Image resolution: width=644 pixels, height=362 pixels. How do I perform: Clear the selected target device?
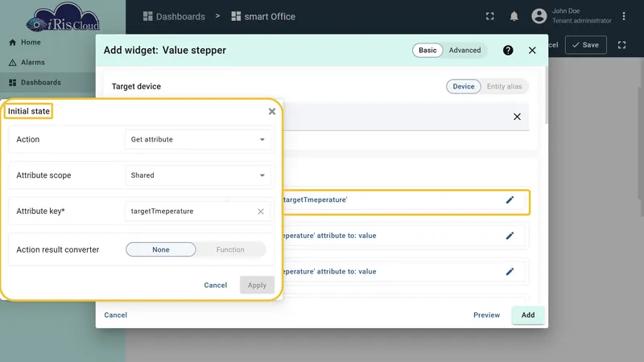click(517, 117)
